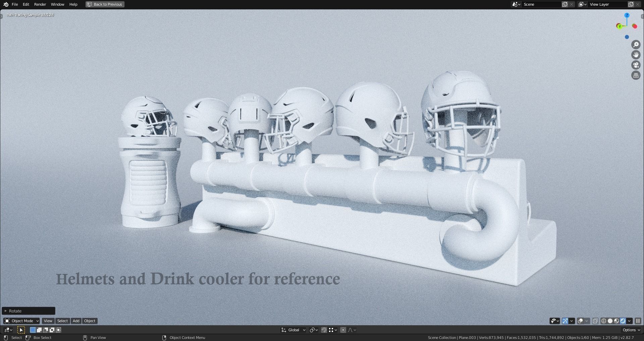
Task: Click the Back to Previous button
Action: point(105,4)
